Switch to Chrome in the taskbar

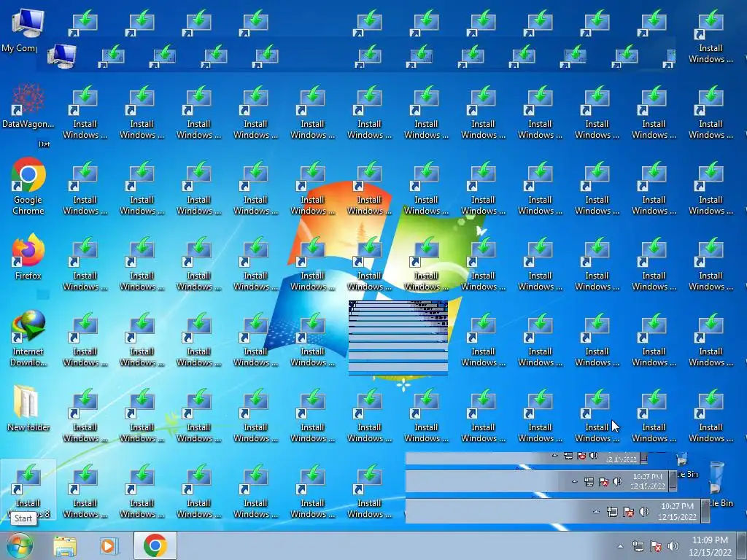tap(155, 545)
